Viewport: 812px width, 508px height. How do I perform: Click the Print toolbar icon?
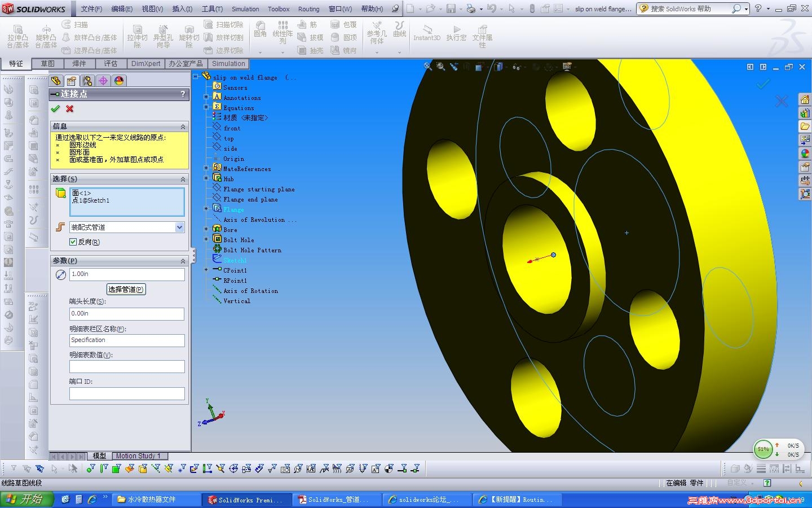pos(471,8)
